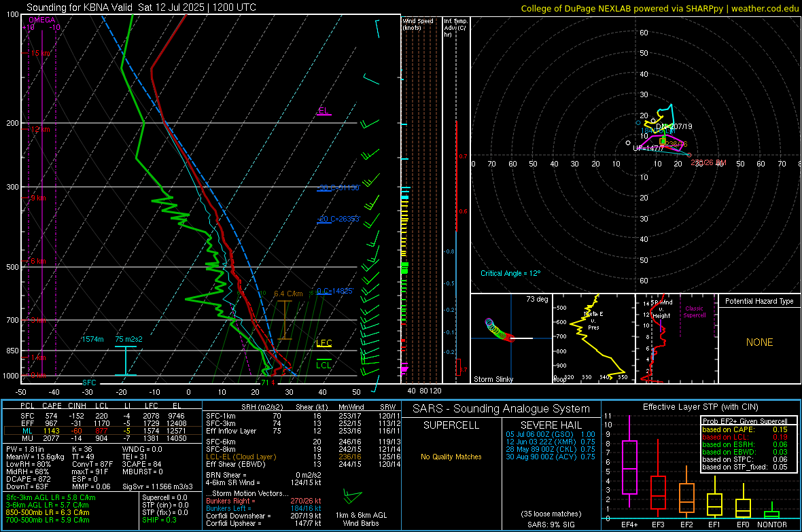Select the highlighted ML parcel row
802x532 pixels.
tap(103, 431)
